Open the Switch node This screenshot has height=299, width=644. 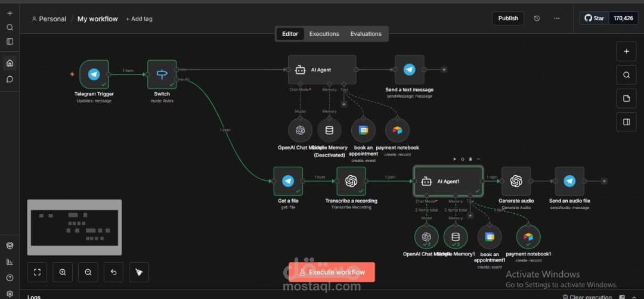[x=162, y=74]
